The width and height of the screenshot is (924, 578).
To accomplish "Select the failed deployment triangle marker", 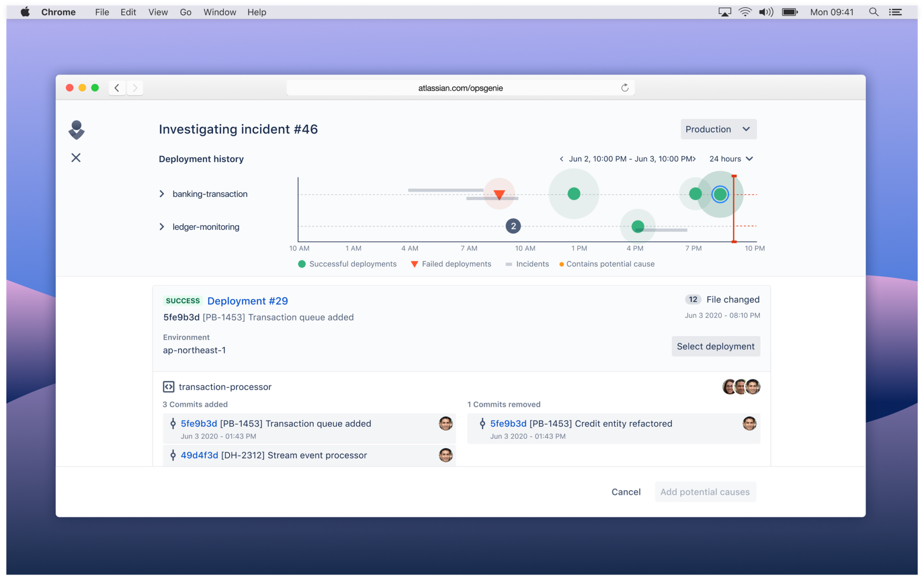I will coord(499,194).
